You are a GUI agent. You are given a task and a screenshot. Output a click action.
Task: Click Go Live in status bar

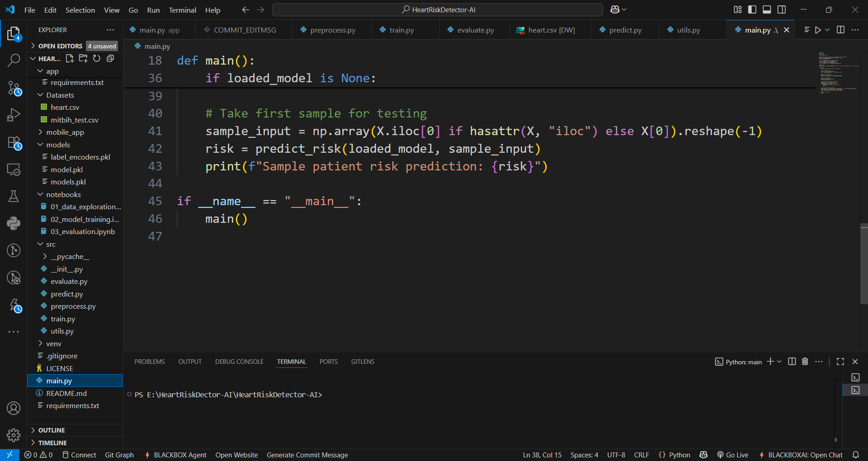pyautogui.click(x=732, y=455)
